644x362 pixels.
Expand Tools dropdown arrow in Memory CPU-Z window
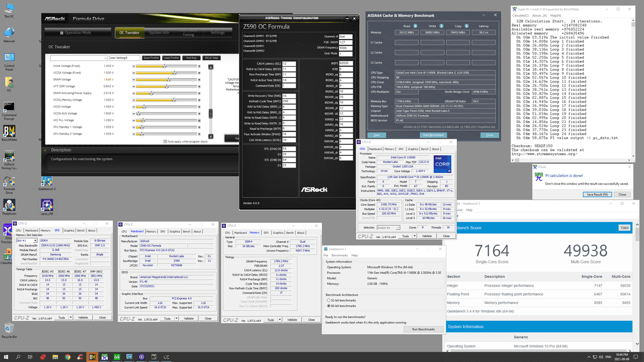[279, 320]
